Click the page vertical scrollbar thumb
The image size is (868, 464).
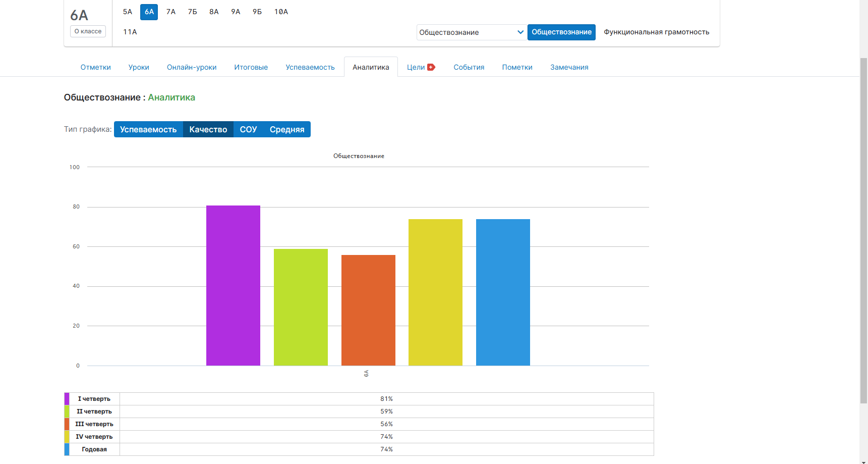pyautogui.click(x=863, y=230)
